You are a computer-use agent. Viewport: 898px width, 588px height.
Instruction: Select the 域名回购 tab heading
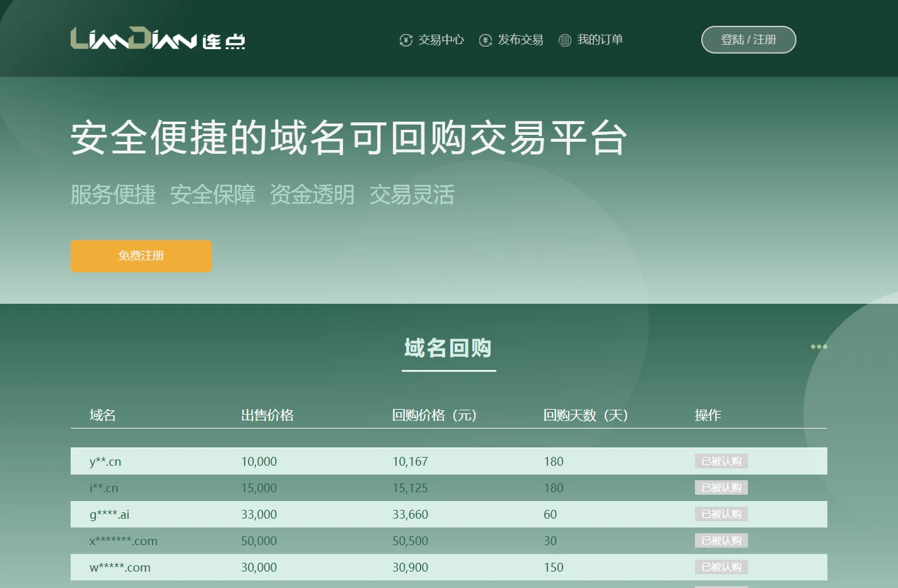[x=448, y=348]
